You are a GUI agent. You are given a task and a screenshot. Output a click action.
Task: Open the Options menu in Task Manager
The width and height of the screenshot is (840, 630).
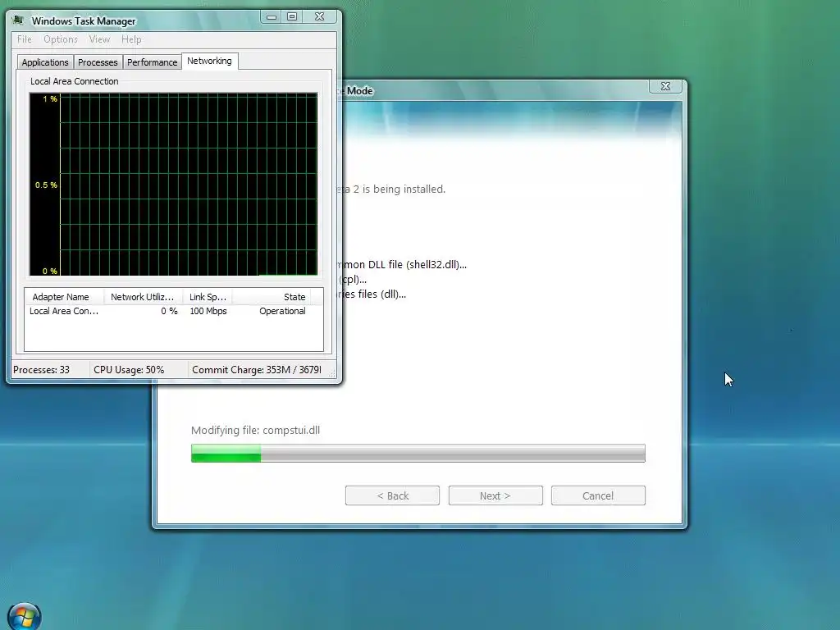[61, 39]
